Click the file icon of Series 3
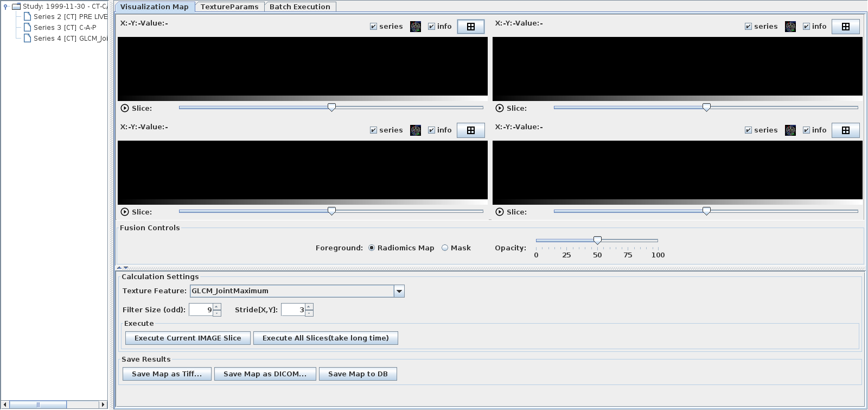The height and width of the screenshot is (410, 868). 28,28
